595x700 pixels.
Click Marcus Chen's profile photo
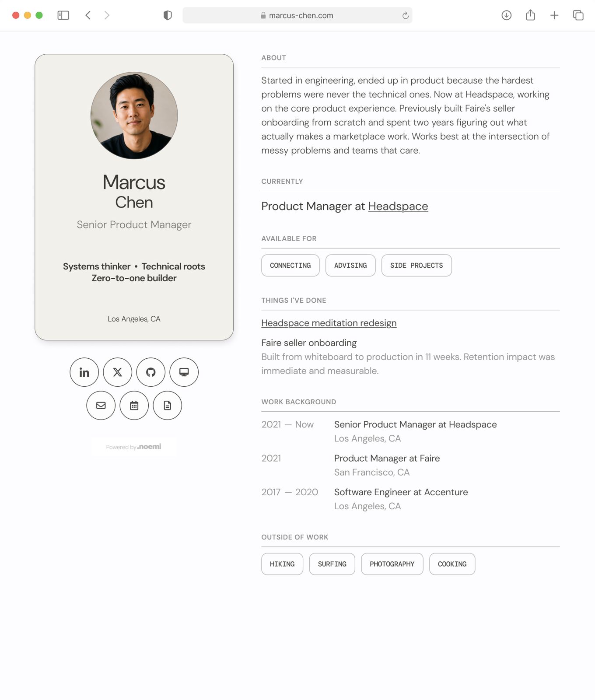134,115
